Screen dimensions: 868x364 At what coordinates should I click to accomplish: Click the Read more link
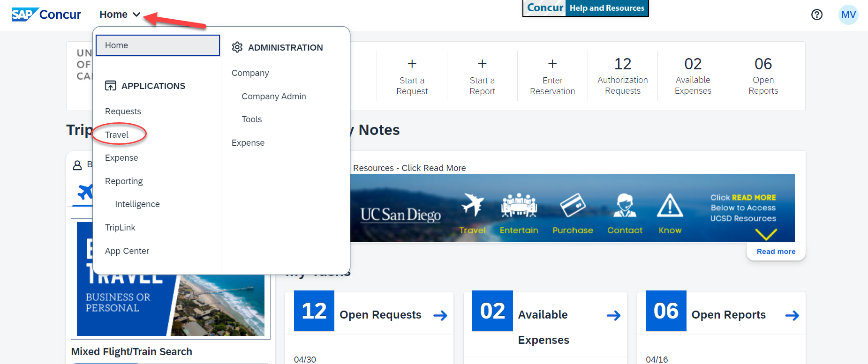[x=776, y=252]
